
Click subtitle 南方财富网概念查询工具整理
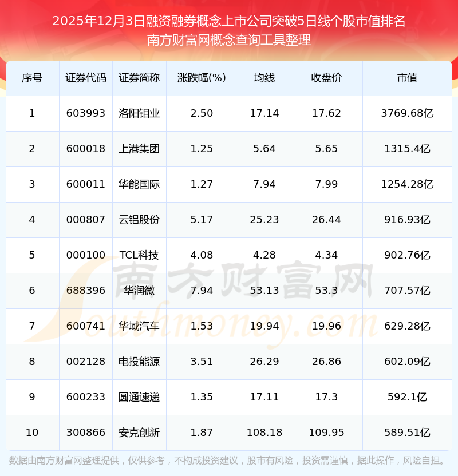click(x=228, y=40)
